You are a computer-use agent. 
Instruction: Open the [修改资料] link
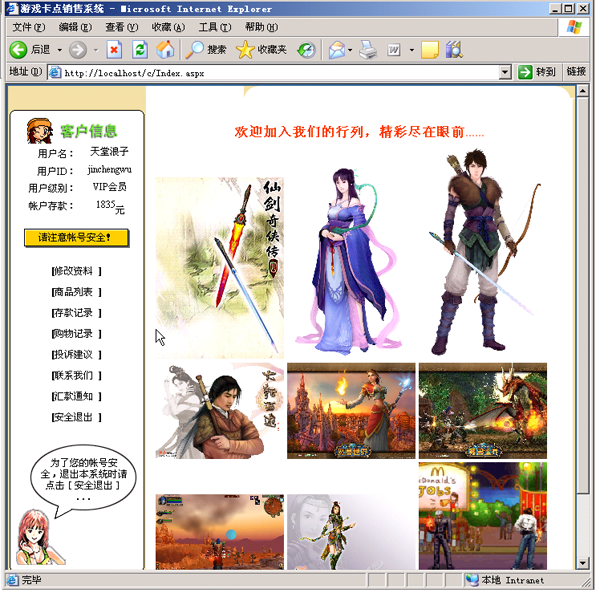[x=76, y=271]
